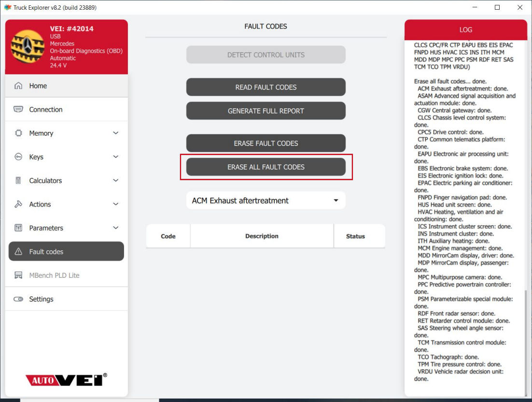
Task: Click the Fault codes warning triangle icon
Action: 18,252
